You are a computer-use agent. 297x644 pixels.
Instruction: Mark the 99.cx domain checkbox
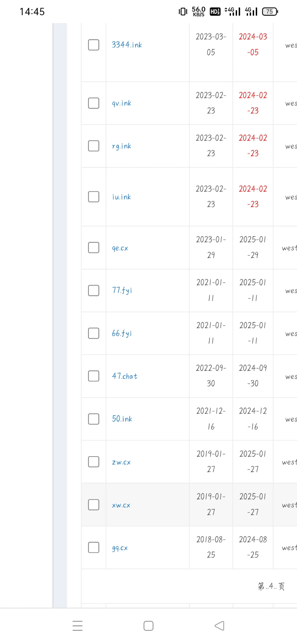click(x=94, y=547)
